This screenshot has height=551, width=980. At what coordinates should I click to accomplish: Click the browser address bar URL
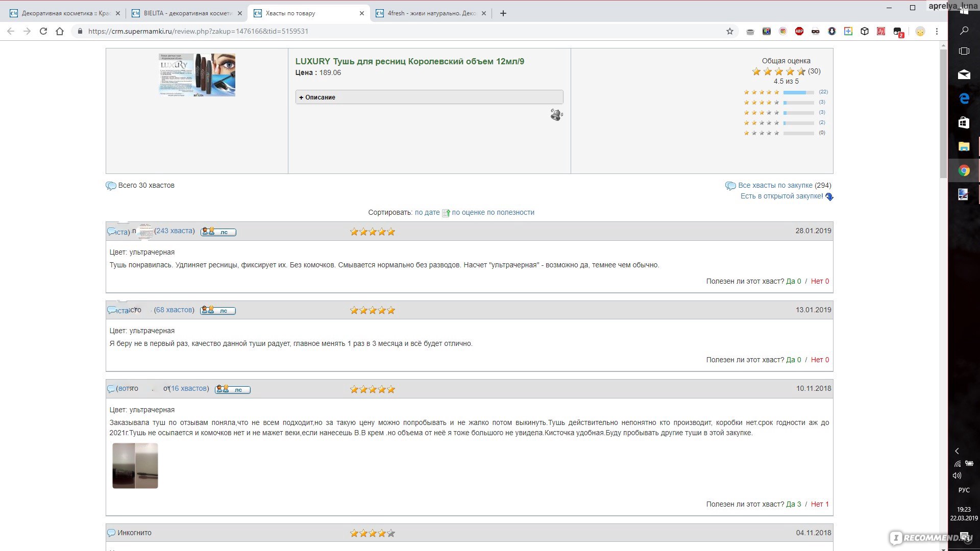198,31
